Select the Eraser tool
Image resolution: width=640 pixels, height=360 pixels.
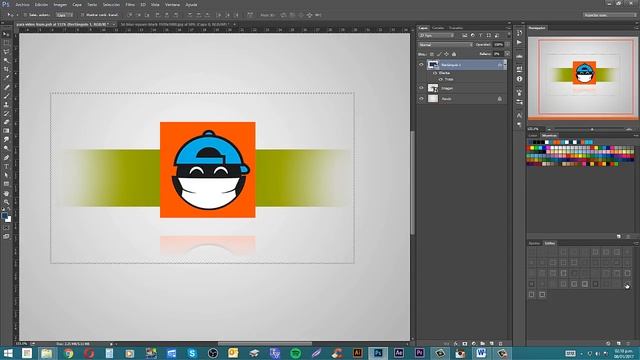point(6,122)
